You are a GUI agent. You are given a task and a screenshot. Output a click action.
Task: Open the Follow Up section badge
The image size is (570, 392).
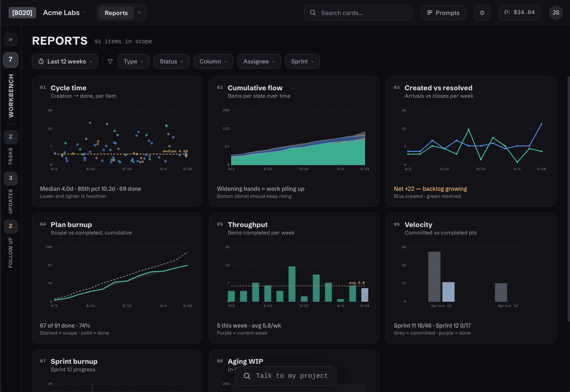pos(10,227)
